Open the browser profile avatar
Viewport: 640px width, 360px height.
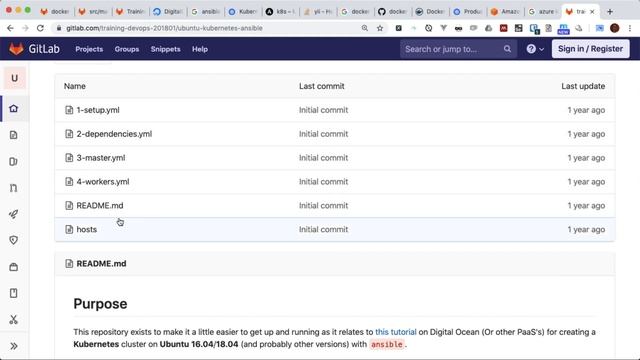point(615,28)
